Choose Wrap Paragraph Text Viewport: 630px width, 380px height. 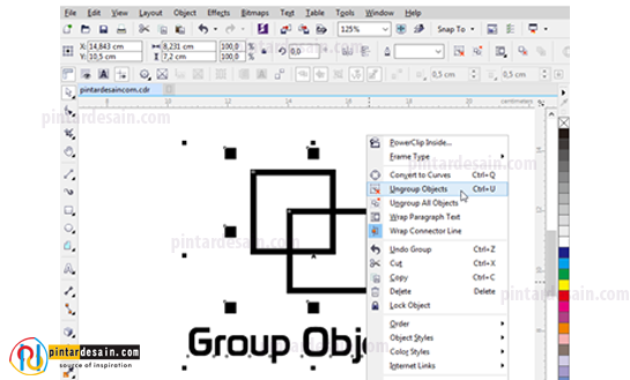tap(438, 217)
